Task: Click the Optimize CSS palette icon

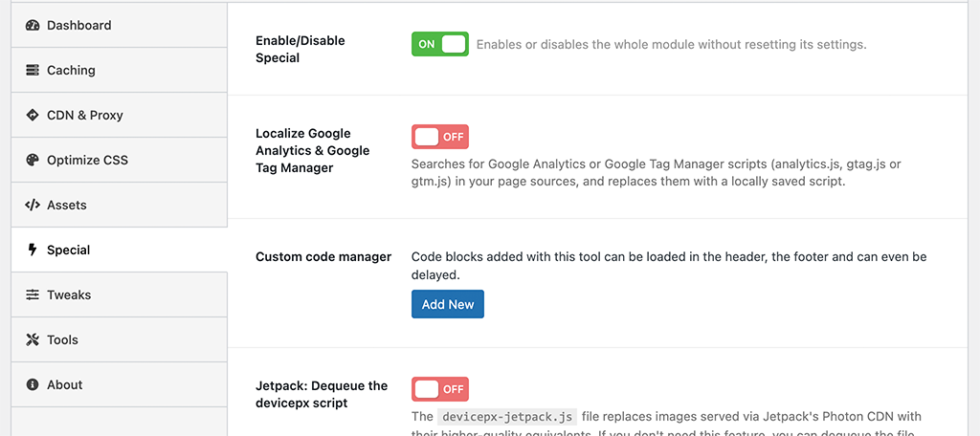Action: pos(33,161)
